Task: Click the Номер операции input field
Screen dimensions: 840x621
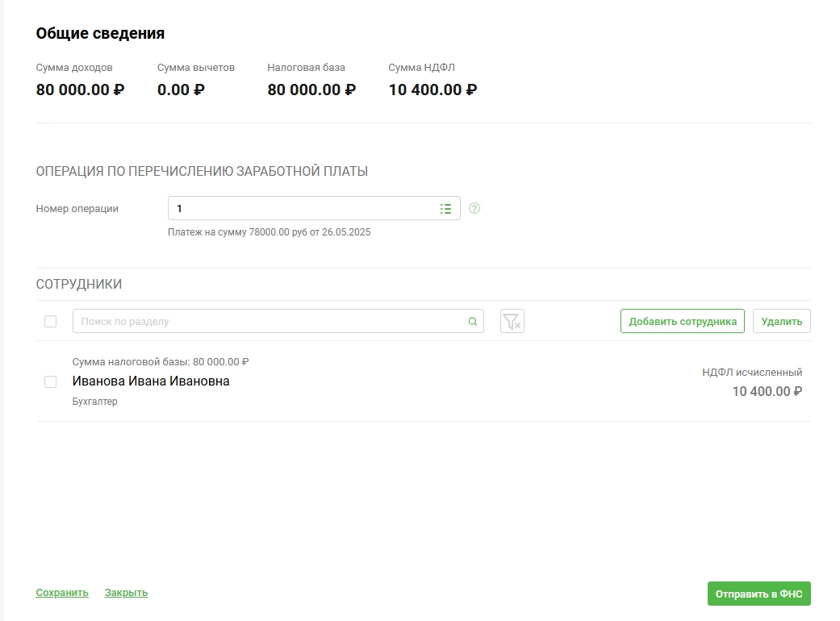Action: point(303,209)
